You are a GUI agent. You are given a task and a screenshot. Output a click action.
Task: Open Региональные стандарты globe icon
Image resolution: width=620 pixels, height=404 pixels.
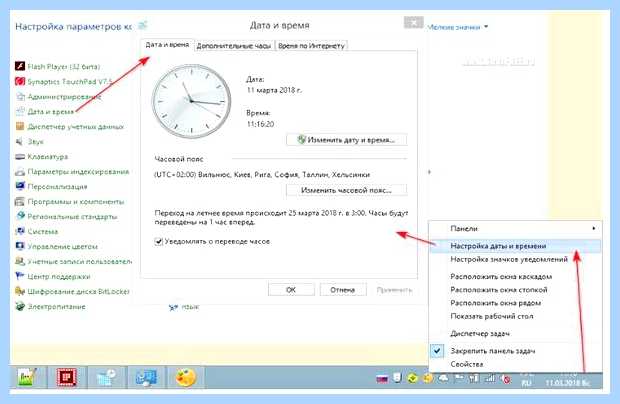20,216
